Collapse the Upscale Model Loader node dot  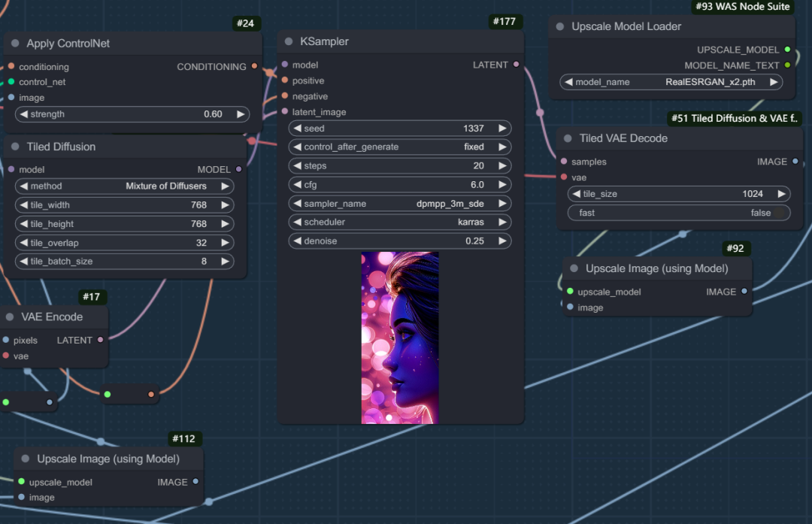click(560, 26)
